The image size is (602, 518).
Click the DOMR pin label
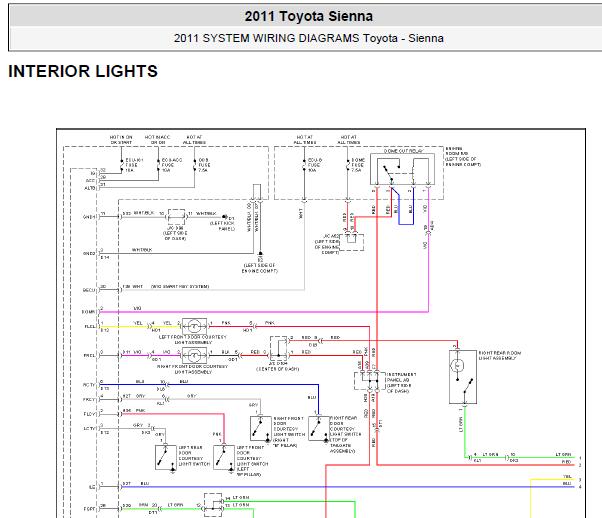(x=89, y=312)
